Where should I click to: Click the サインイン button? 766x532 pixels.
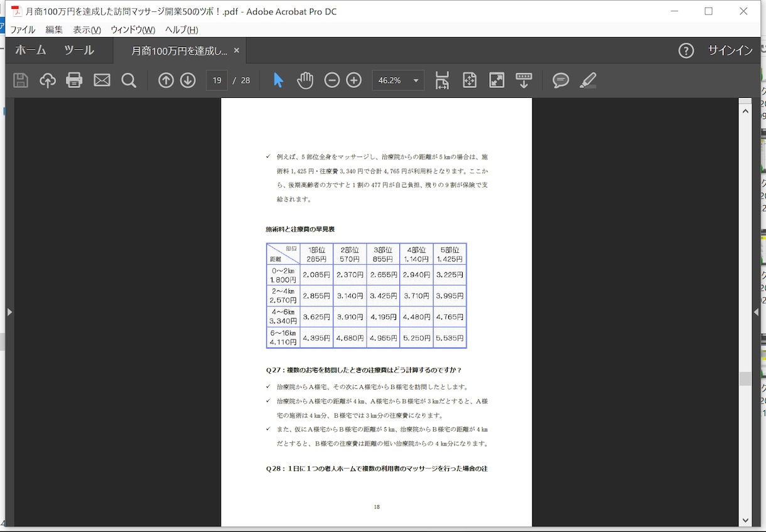click(x=730, y=51)
